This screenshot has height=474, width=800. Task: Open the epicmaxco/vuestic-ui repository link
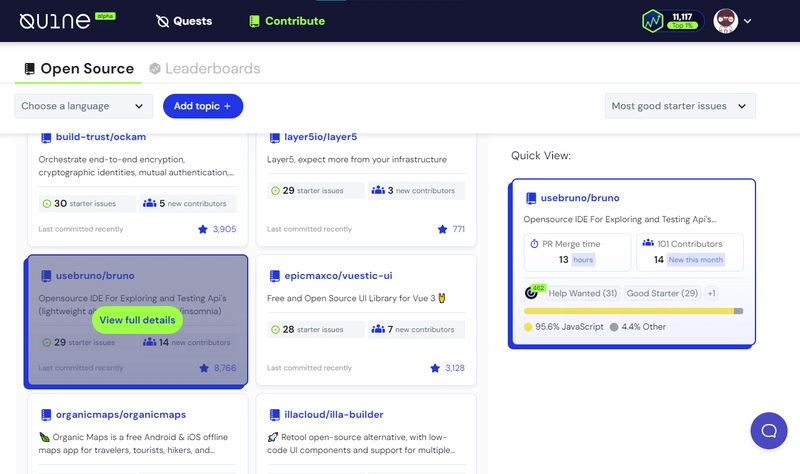(338, 276)
